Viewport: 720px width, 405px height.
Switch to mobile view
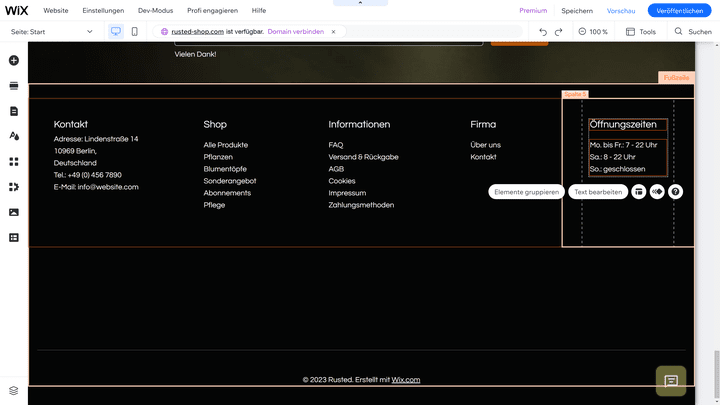click(x=135, y=32)
